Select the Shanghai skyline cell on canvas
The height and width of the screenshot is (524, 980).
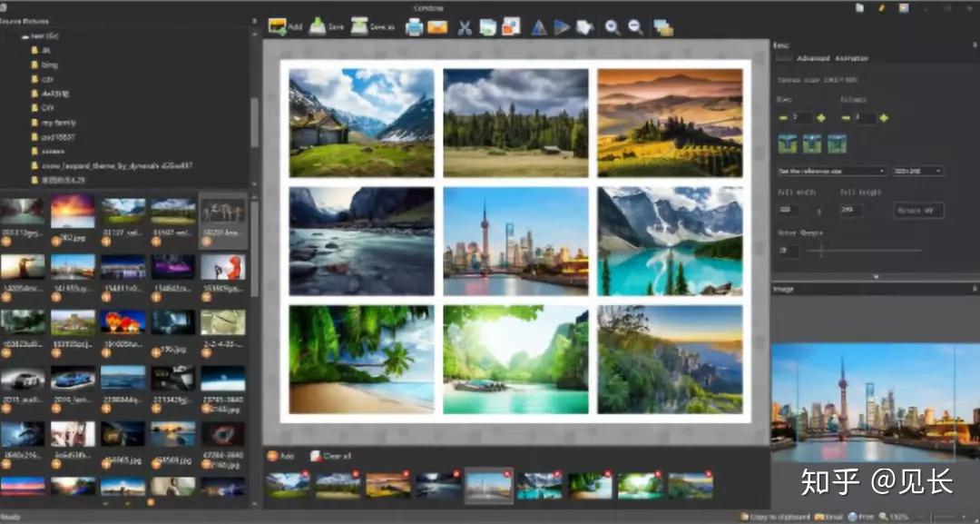[x=515, y=242]
